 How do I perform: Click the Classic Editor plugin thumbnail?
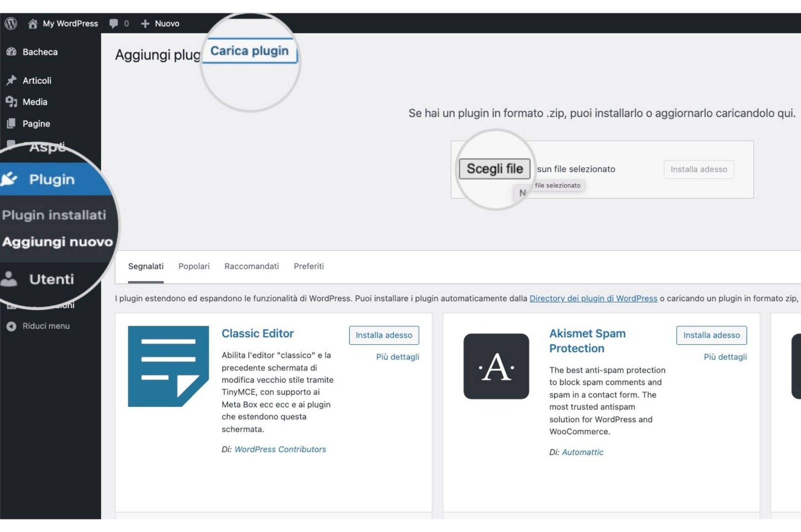point(168,366)
